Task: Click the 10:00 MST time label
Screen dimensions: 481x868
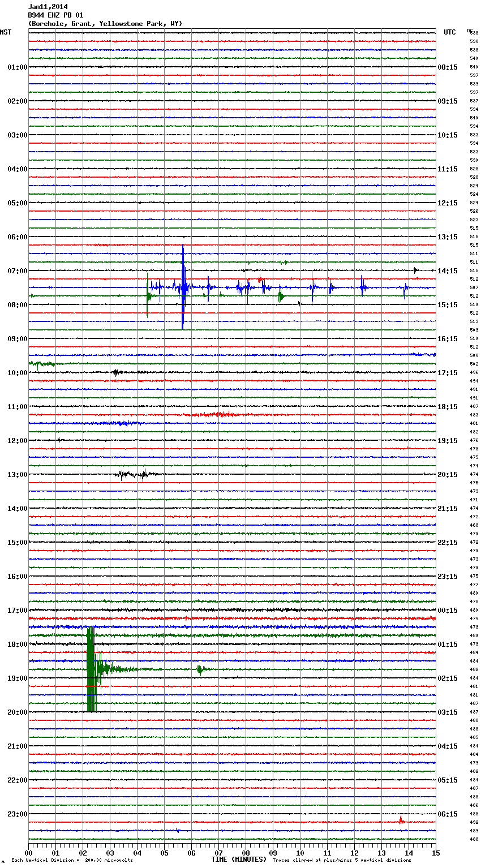Action: pos(17,373)
